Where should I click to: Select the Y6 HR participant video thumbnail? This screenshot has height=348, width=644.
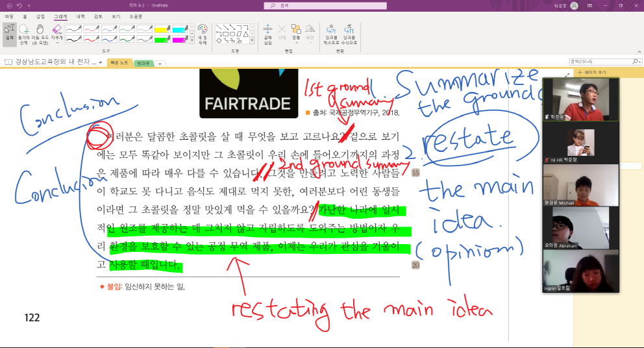click(x=580, y=143)
